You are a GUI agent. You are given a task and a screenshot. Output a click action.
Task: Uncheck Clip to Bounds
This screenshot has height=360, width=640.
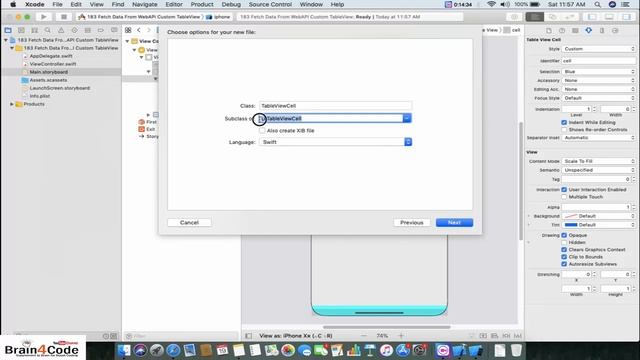564,257
